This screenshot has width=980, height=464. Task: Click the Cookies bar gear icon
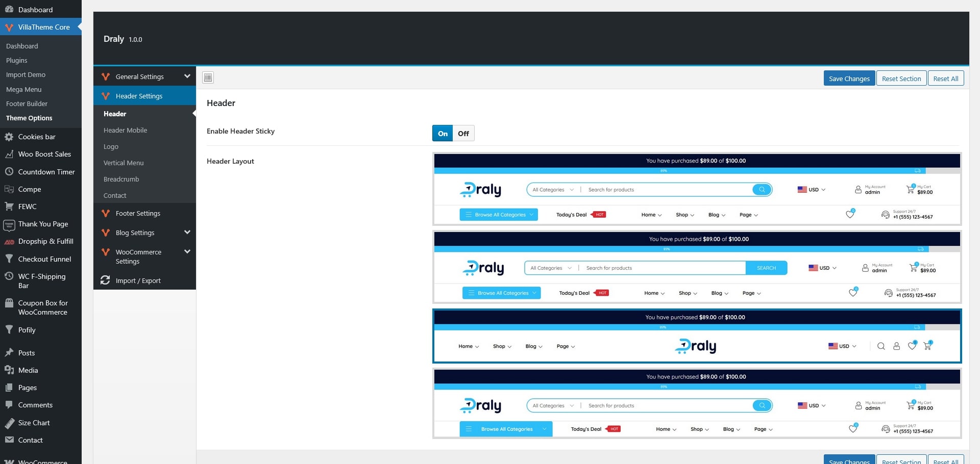pos(9,137)
